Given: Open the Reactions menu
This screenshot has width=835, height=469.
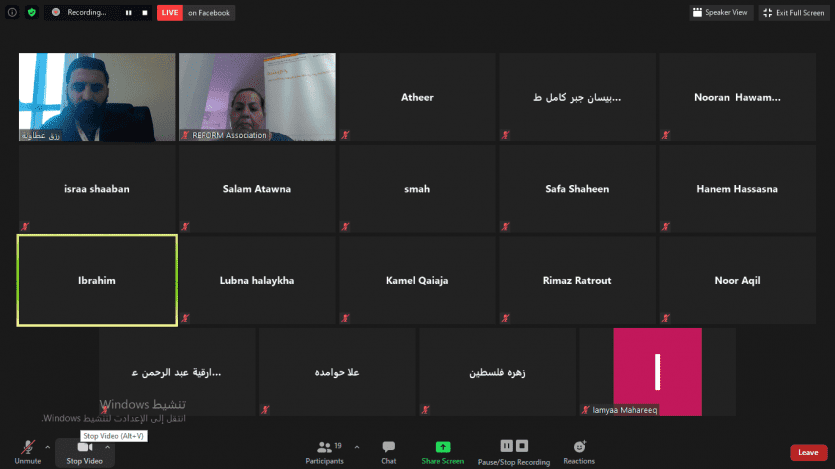Looking at the screenshot, I should [x=579, y=451].
